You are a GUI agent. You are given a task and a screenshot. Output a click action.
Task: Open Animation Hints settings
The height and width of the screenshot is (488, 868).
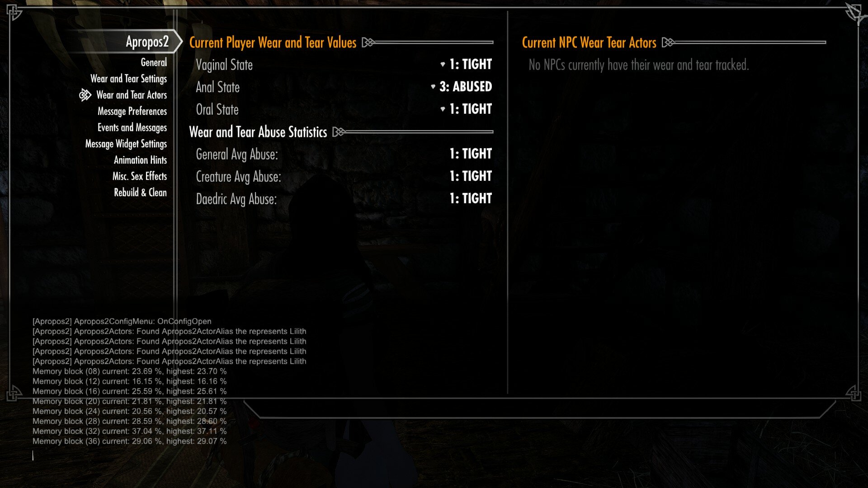[x=140, y=159]
